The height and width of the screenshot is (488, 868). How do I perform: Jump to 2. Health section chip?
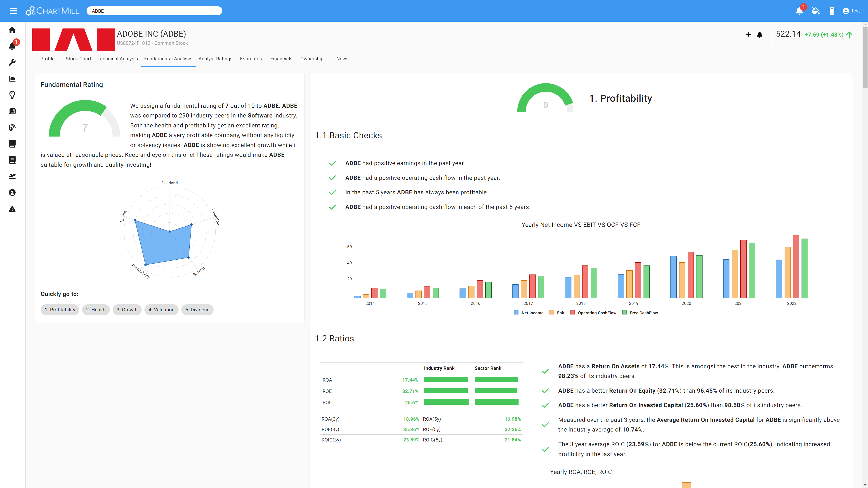click(96, 310)
